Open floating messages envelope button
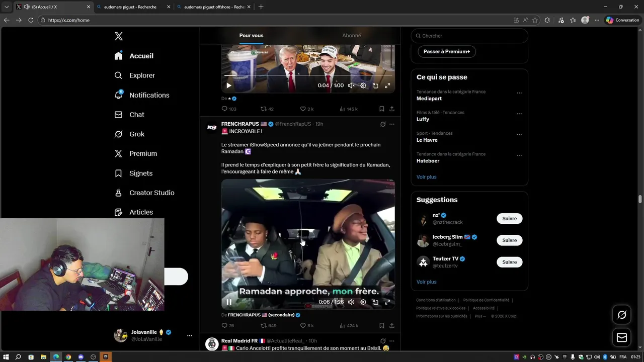The image size is (644, 362). coord(622,337)
